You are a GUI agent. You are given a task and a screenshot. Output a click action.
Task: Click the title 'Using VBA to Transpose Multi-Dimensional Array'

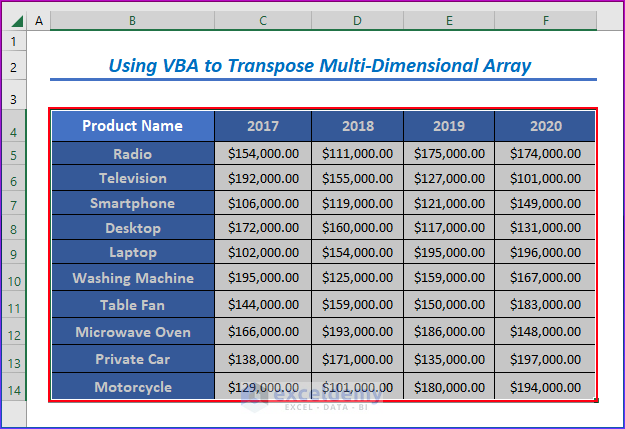[320, 66]
